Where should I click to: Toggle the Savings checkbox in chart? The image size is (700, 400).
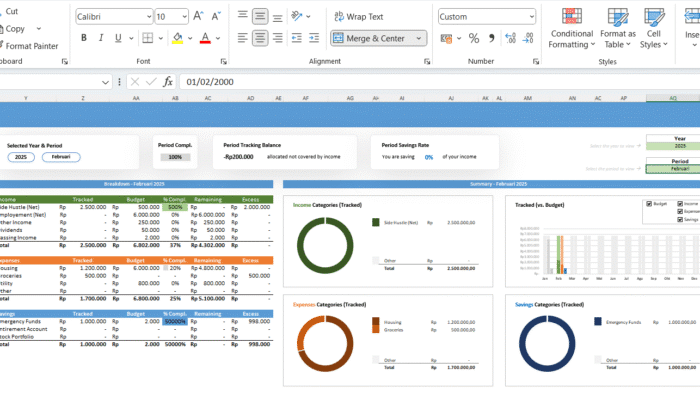point(680,219)
